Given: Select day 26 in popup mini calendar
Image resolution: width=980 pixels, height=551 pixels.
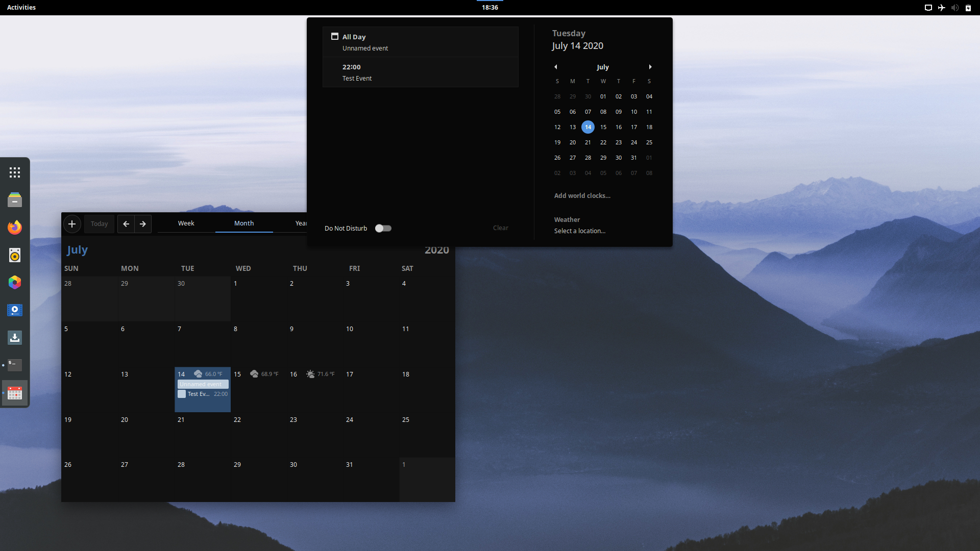Looking at the screenshot, I should tap(557, 158).
